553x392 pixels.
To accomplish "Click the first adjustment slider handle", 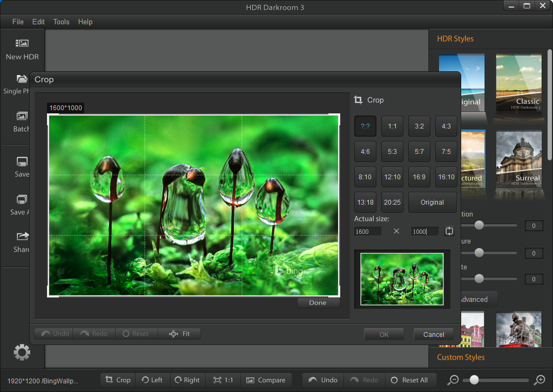I will 479,225.
